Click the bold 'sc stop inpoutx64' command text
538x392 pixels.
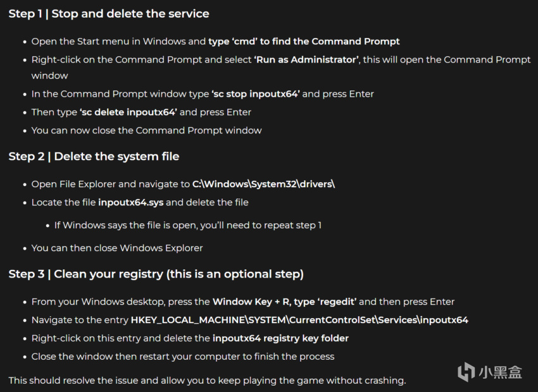click(x=256, y=94)
